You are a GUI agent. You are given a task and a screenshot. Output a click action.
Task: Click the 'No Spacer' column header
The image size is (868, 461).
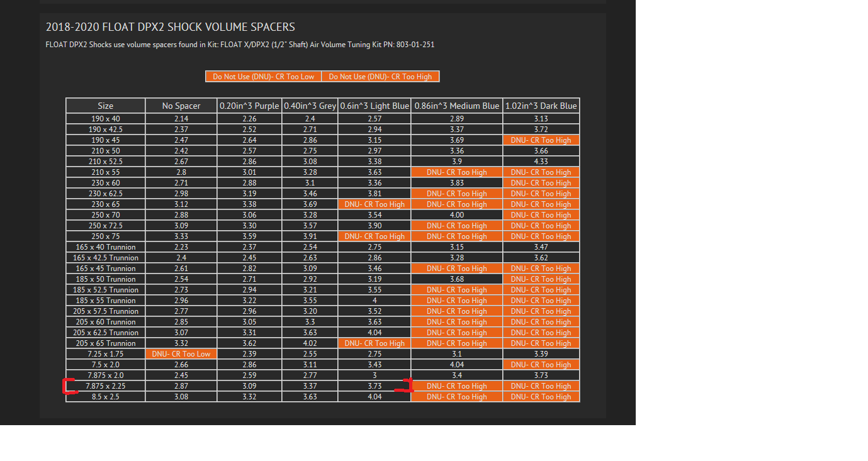coord(181,106)
